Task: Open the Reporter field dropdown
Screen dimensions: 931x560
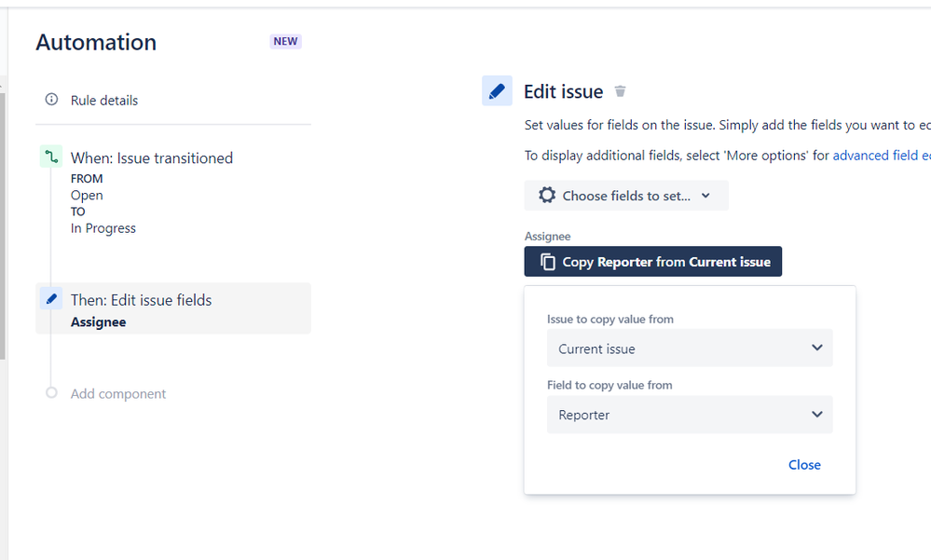Action: pyautogui.click(x=690, y=415)
